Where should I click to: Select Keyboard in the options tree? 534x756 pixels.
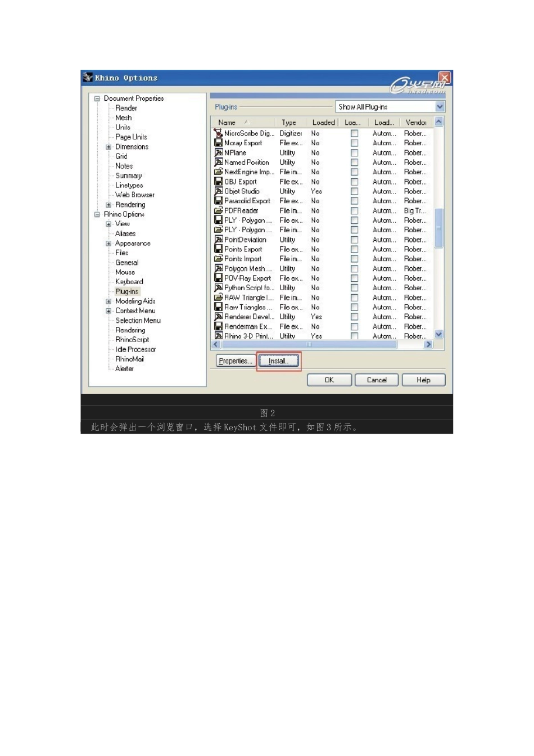tap(129, 282)
